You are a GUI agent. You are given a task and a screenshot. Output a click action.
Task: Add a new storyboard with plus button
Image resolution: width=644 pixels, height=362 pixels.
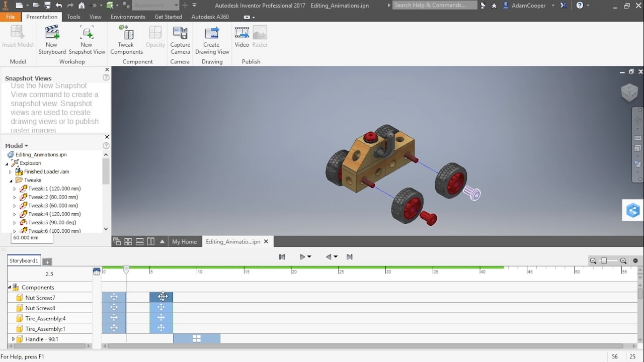tap(47, 261)
